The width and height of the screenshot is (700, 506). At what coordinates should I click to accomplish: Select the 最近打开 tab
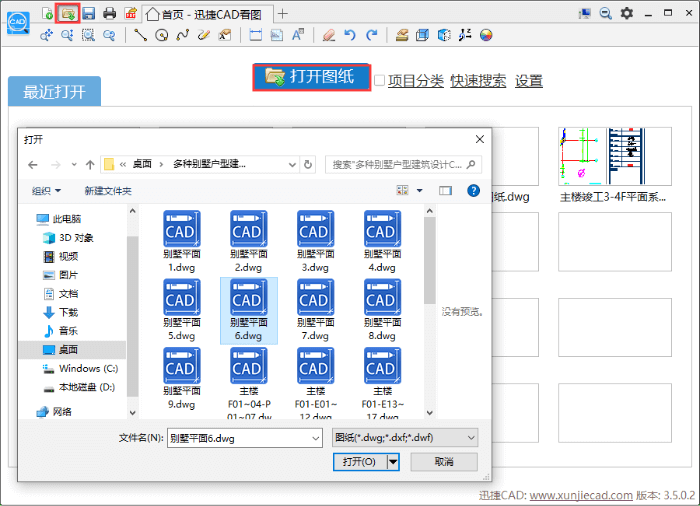coord(54,92)
